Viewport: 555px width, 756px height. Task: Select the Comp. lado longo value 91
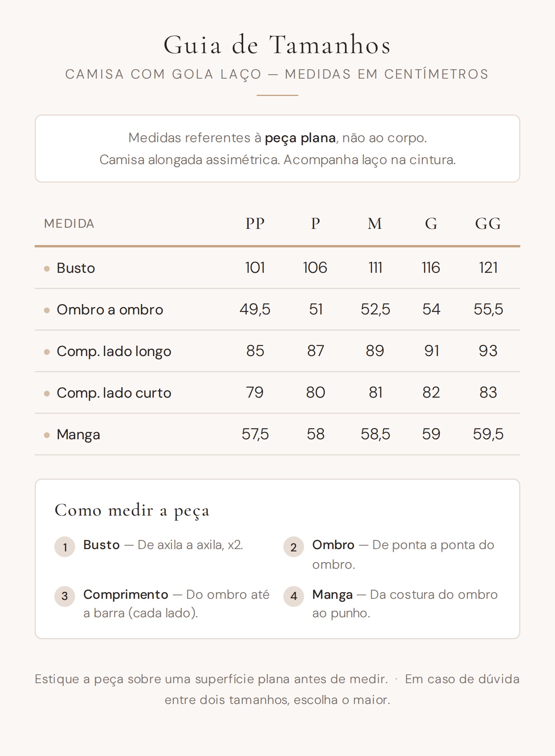[x=431, y=351]
